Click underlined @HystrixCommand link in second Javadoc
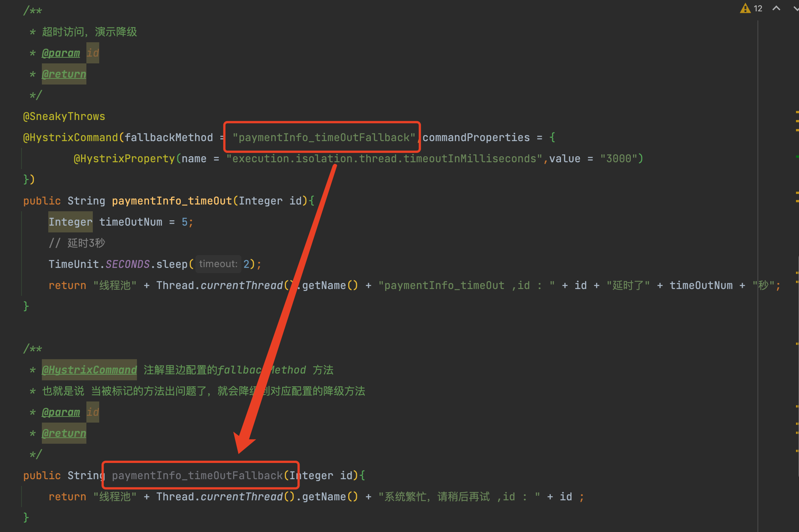The image size is (799, 532). (89, 370)
